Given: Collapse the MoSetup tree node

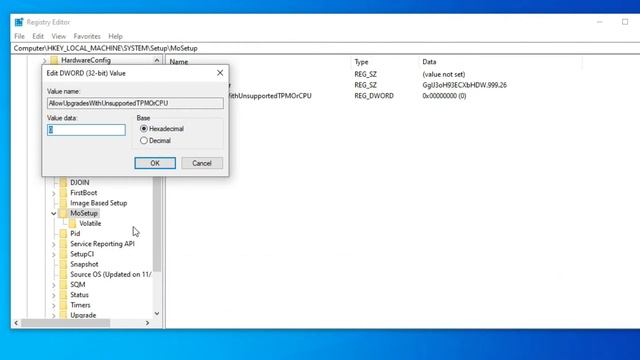Looking at the screenshot, I should (53, 213).
